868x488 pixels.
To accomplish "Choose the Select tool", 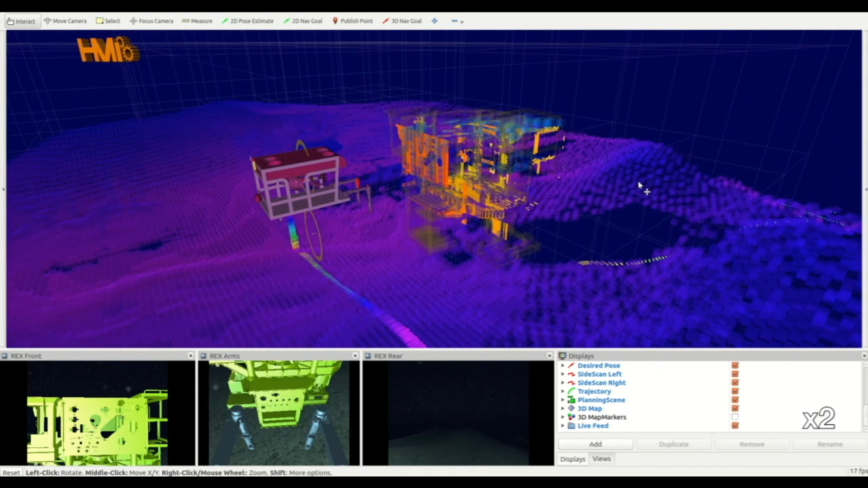I will click(108, 21).
